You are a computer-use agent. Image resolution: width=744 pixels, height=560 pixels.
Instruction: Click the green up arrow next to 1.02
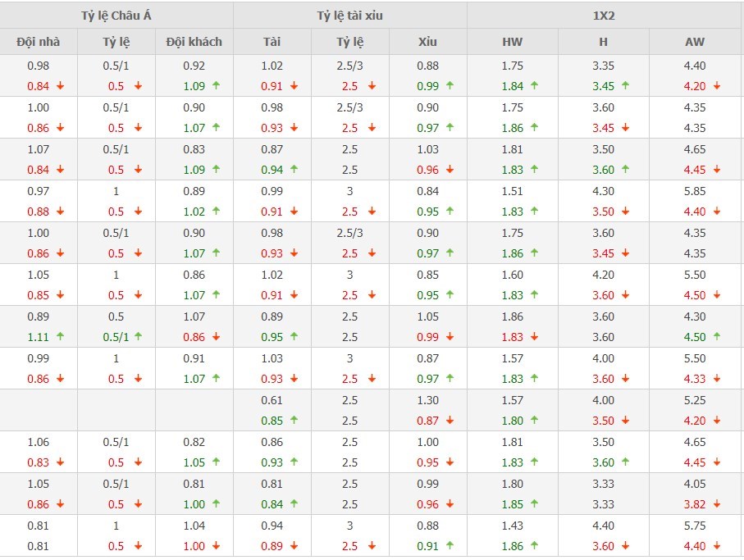click(216, 212)
